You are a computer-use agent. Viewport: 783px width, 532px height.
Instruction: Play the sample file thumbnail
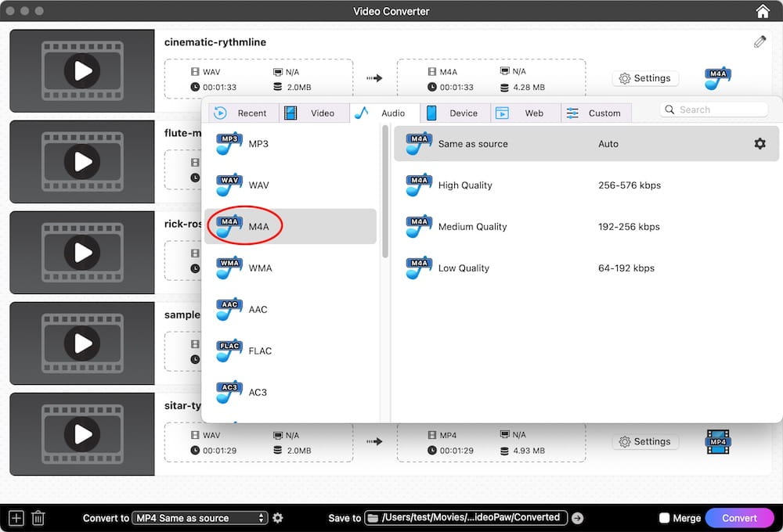click(x=82, y=343)
